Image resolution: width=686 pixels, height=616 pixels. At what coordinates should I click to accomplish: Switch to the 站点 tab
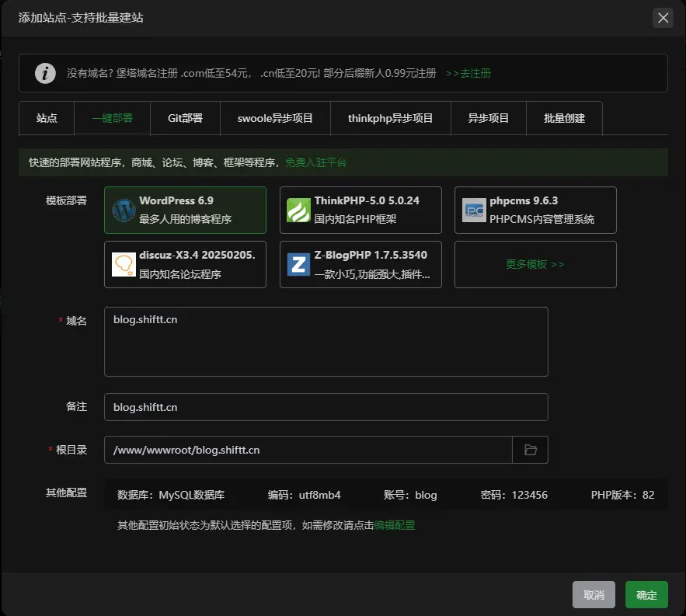(47, 118)
